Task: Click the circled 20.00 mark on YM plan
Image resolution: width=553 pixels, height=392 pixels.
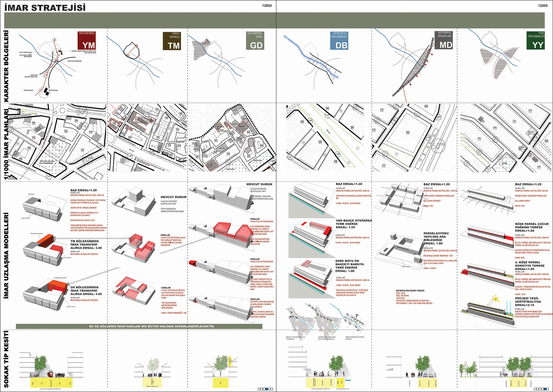Action: point(87,159)
